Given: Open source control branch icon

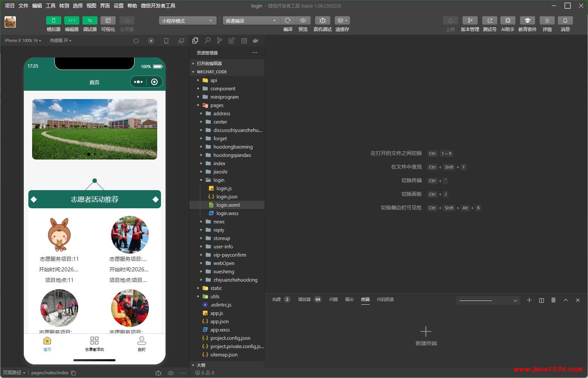Looking at the screenshot, I should (220, 41).
